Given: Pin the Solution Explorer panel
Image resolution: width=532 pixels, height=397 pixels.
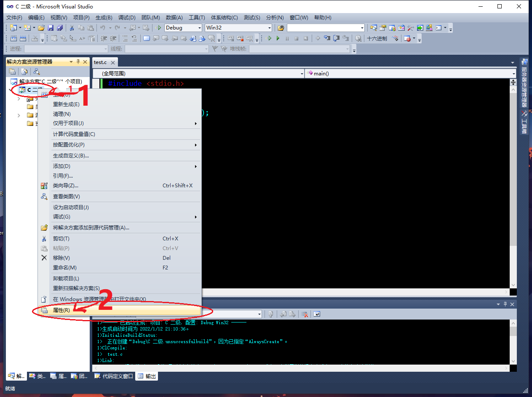Looking at the screenshot, I should 78,62.
